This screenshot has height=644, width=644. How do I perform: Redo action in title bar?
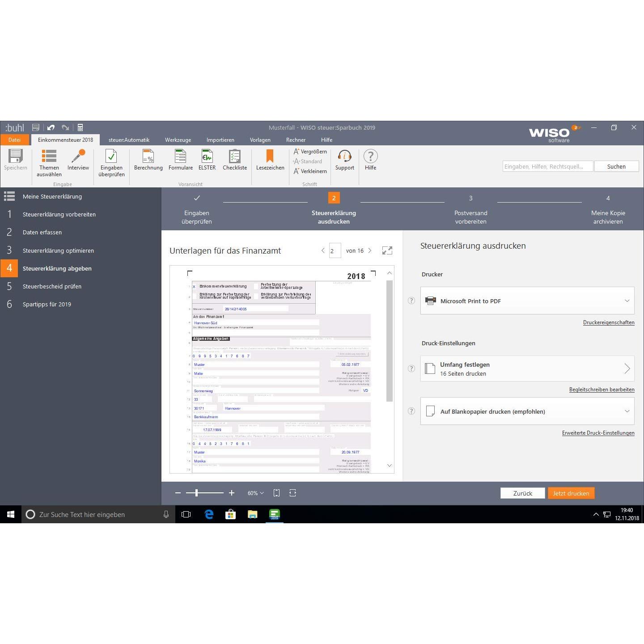click(x=65, y=128)
